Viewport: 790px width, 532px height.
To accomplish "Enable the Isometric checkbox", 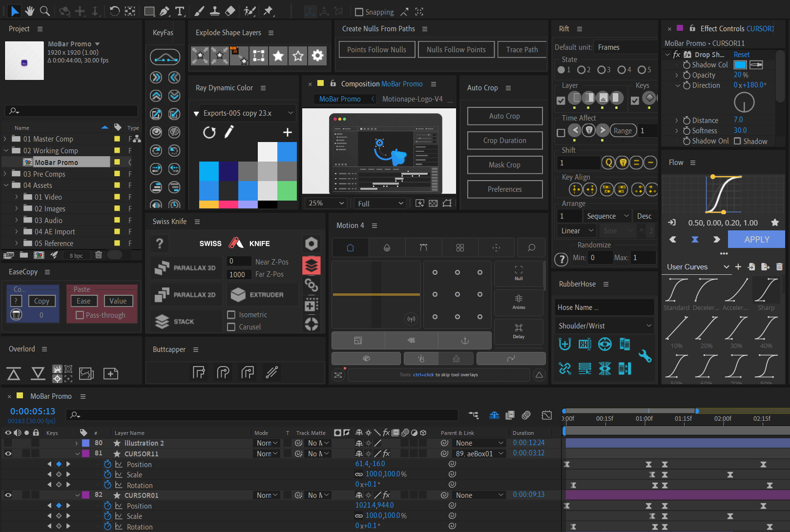I will pyautogui.click(x=231, y=315).
